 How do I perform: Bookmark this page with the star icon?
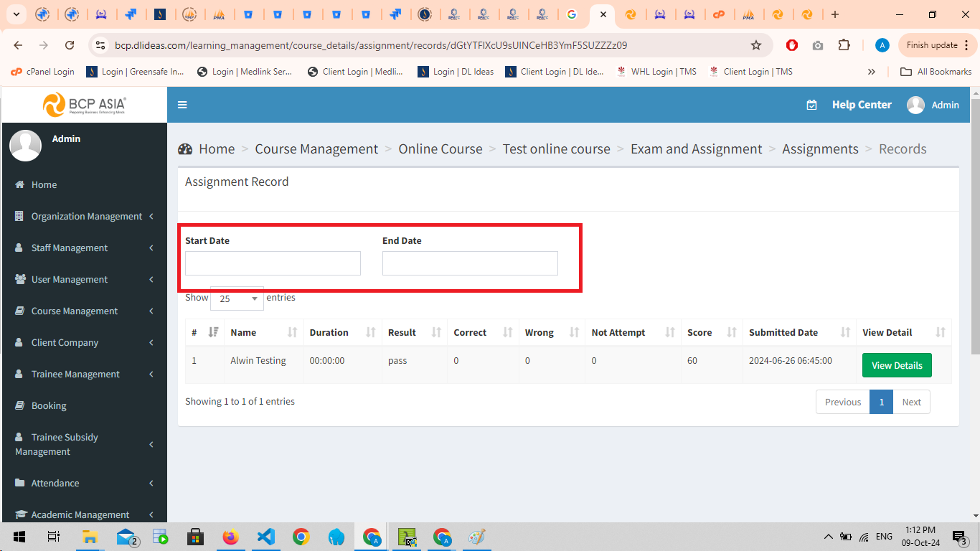point(755,45)
